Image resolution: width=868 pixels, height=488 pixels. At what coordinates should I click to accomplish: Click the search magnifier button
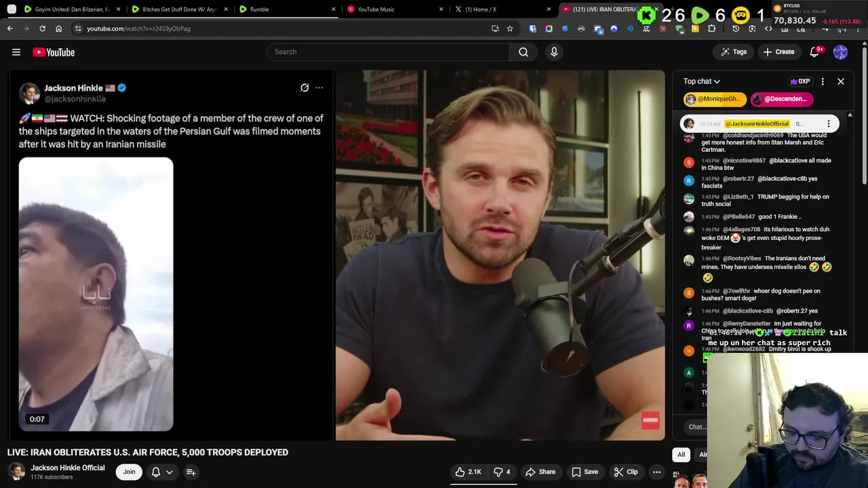pyautogui.click(x=524, y=52)
